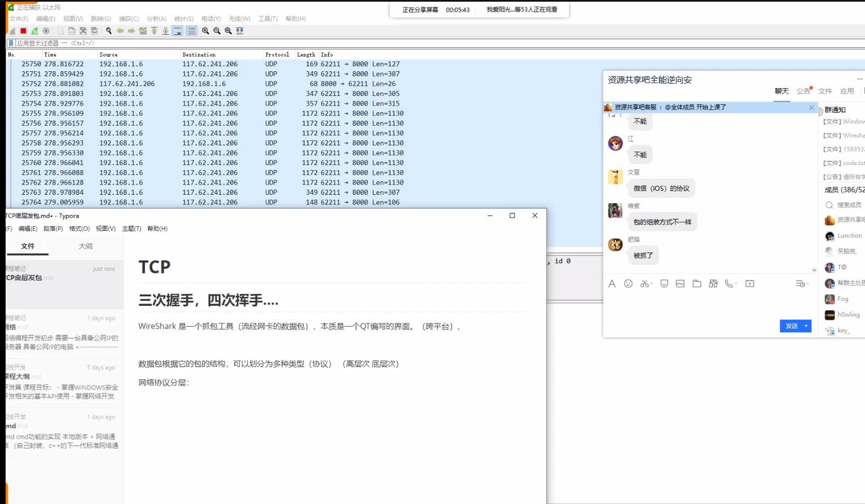This screenshot has width=865, height=504.
Task: Switch chat window to 应用 tab
Action: (847, 91)
